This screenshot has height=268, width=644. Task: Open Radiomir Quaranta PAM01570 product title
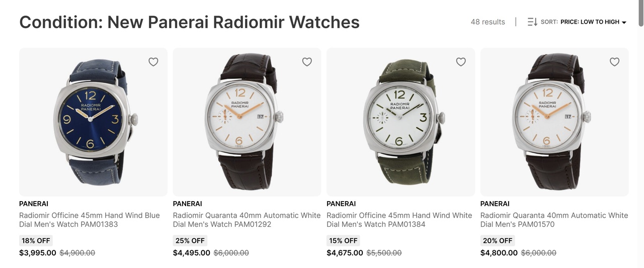(x=554, y=220)
